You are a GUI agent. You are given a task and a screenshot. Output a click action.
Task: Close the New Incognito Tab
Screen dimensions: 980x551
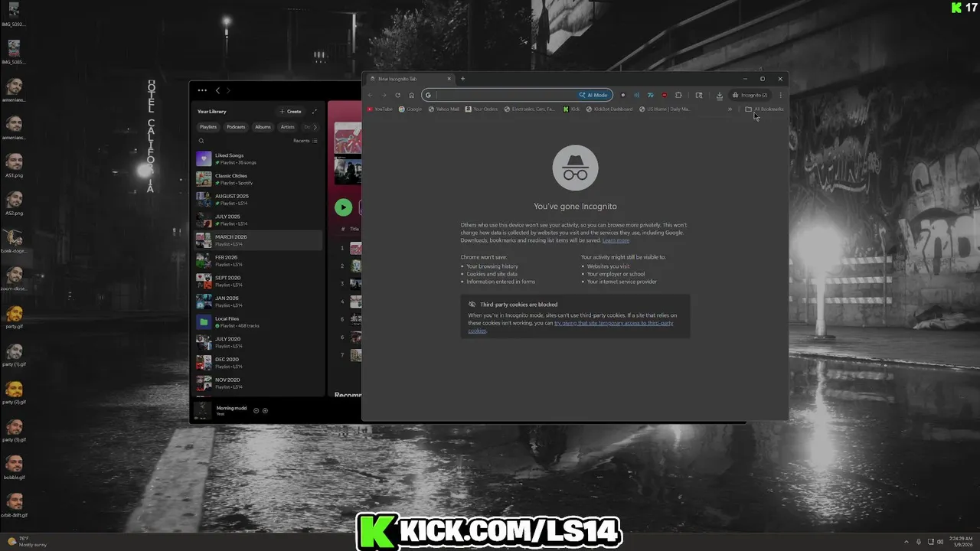pyautogui.click(x=449, y=79)
